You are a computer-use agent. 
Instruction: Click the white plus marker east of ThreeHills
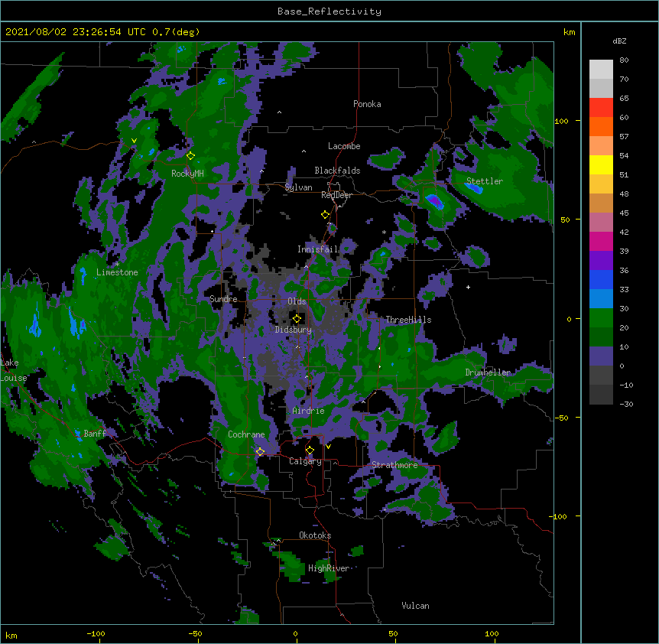pyautogui.click(x=468, y=287)
